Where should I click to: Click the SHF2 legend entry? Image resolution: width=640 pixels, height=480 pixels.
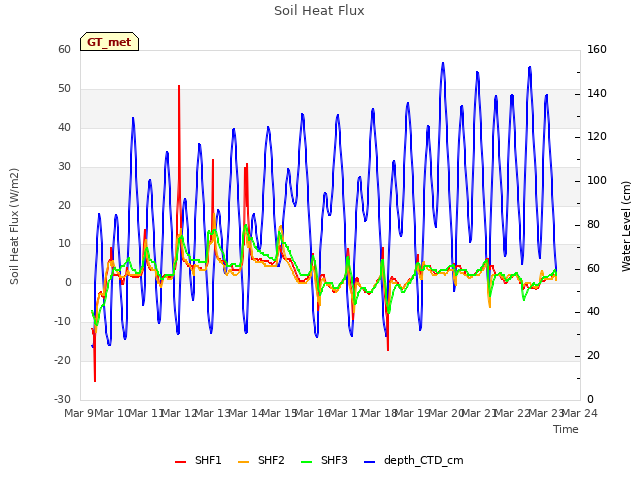click(x=261, y=460)
